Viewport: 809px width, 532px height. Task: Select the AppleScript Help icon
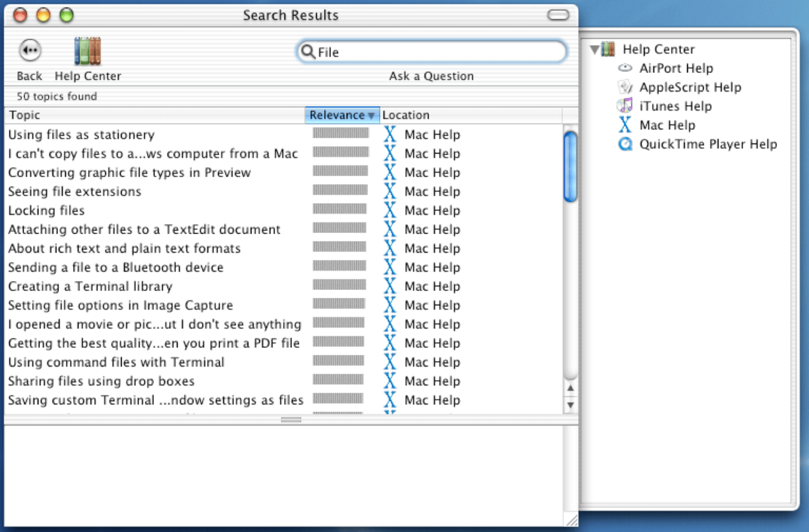(x=625, y=87)
